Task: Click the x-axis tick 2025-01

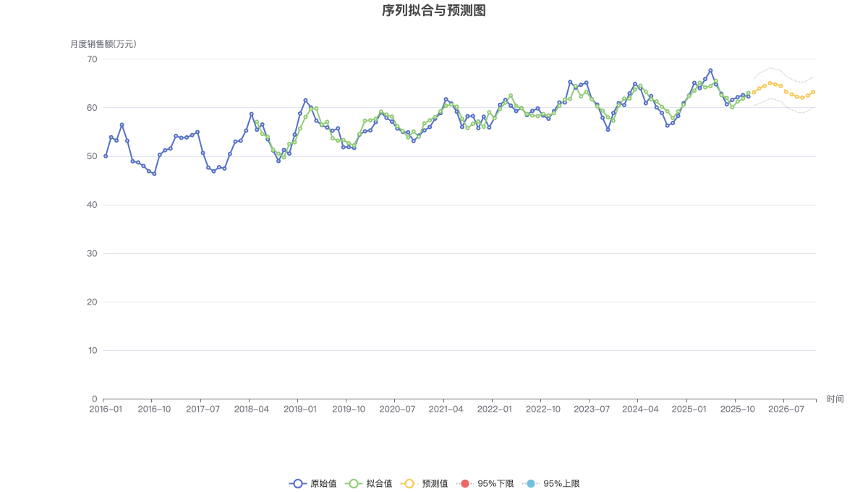Action: (x=689, y=409)
